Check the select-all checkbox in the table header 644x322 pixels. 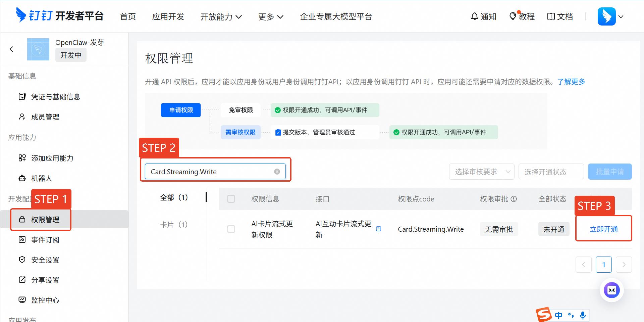click(231, 199)
